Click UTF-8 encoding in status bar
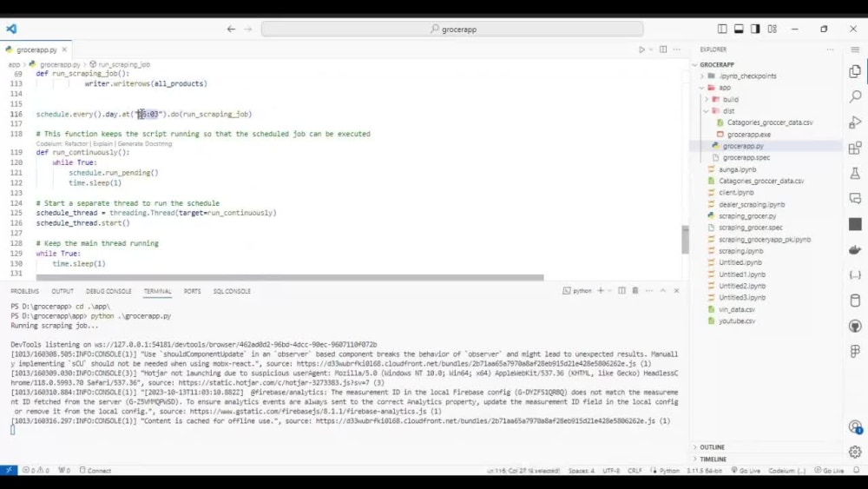The height and width of the screenshot is (489, 868). [611, 470]
